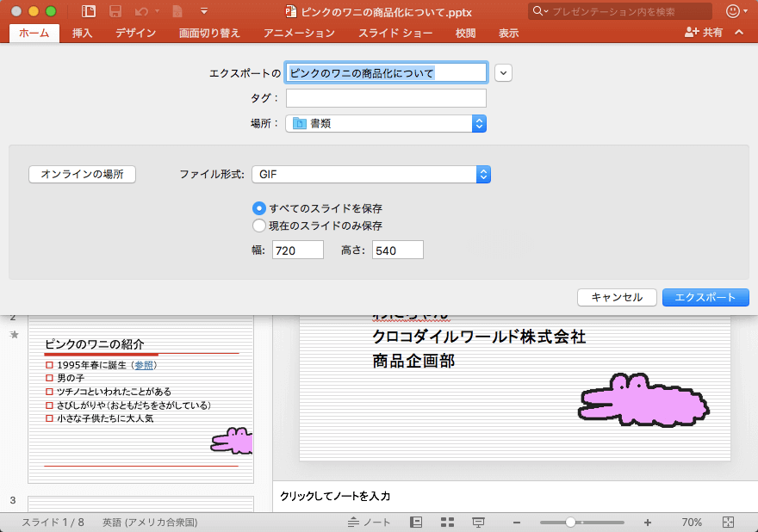The image size is (758, 532).
Task: Open the ファイル形式 GIF dropdown
Action: (x=371, y=175)
